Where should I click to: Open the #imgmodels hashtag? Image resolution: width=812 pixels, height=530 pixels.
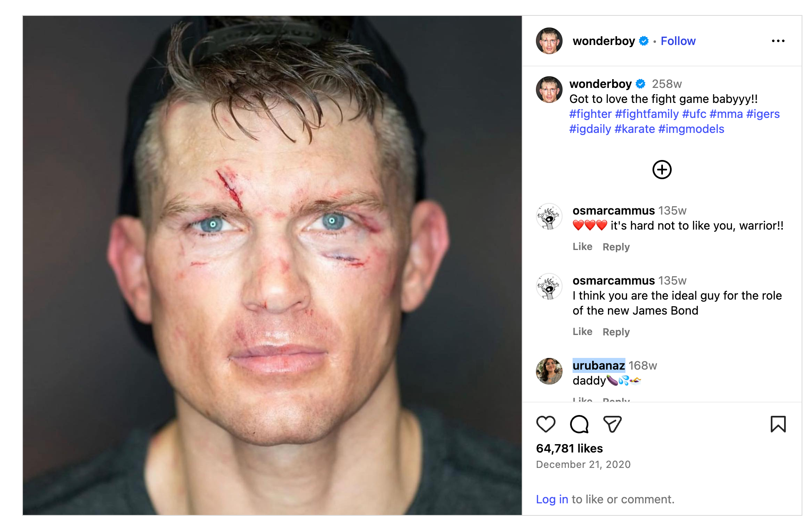(691, 129)
